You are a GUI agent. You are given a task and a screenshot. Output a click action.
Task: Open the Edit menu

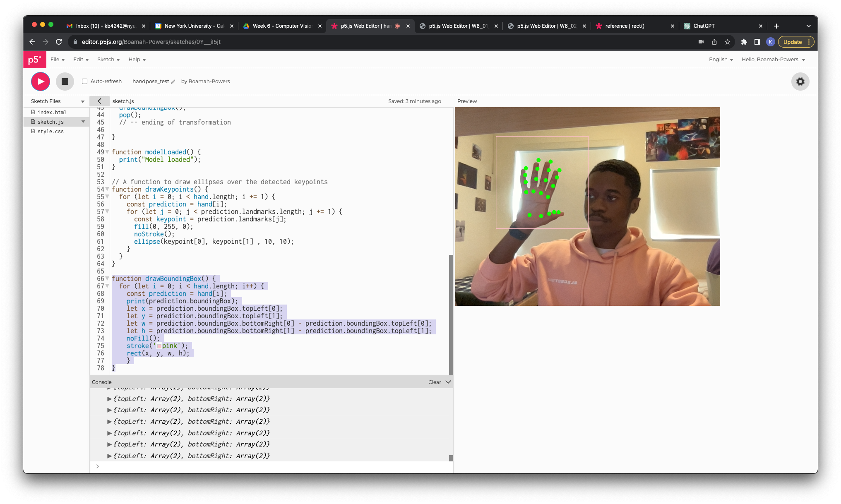pyautogui.click(x=81, y=60)
